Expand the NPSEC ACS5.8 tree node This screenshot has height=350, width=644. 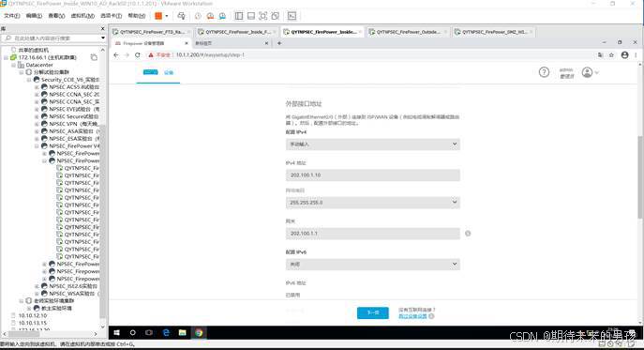click(37, 87)
